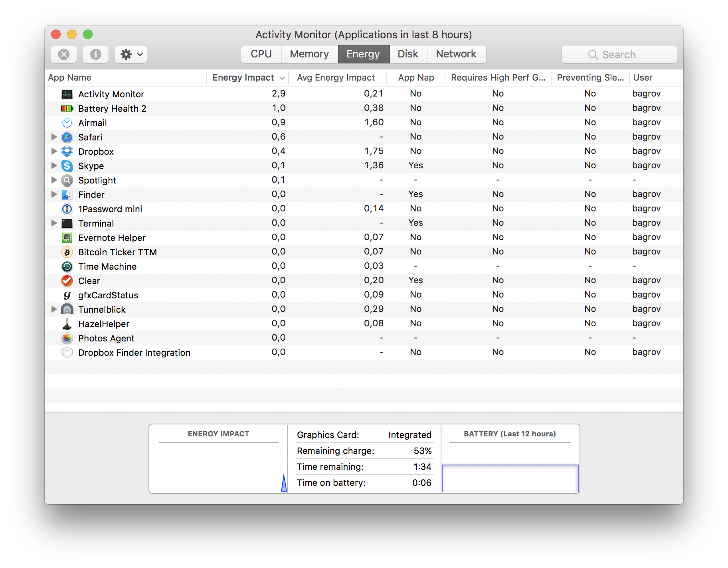The height and width of the screenshot is (568, 728).
Task: Sort by Avg Energy Impact column
Action: pos(338,78)
